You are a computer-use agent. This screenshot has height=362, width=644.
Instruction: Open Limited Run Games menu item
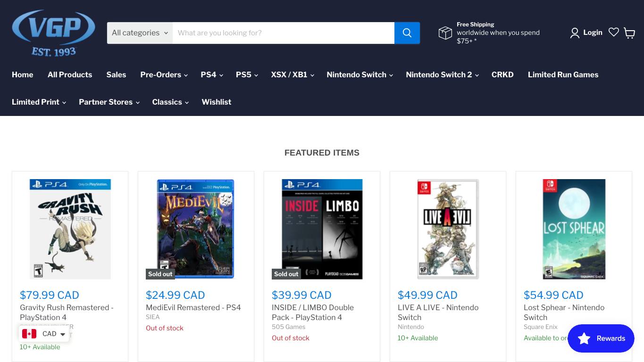(563, 75)
